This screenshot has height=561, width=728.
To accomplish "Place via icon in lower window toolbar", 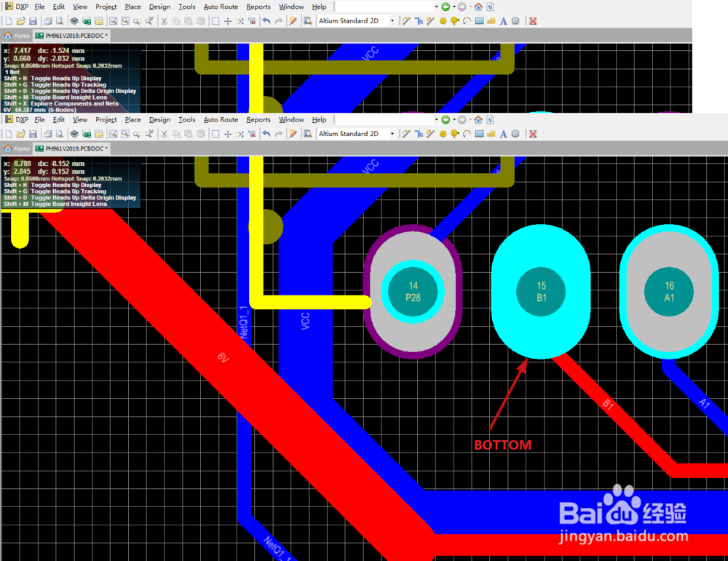I will (455, 134).
